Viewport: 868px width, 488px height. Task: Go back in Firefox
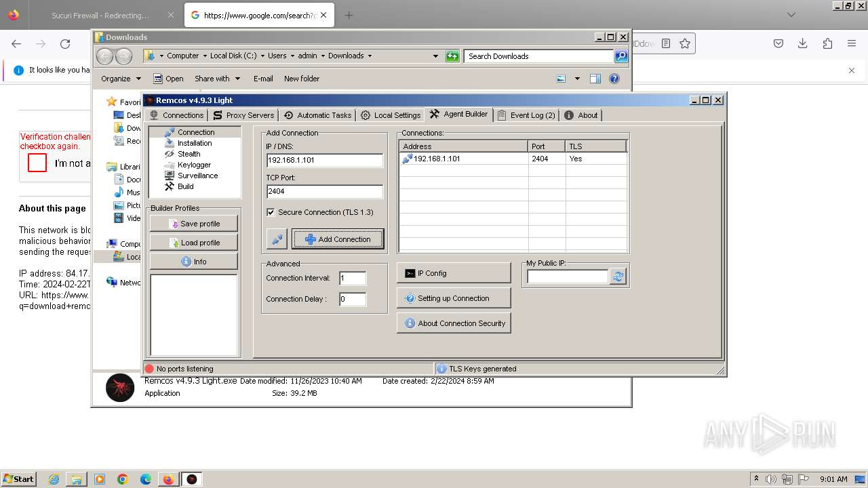[16, 43]
